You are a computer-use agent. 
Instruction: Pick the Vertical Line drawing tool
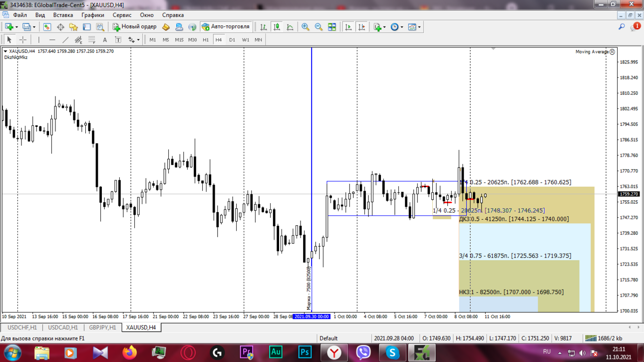[39, 40]
